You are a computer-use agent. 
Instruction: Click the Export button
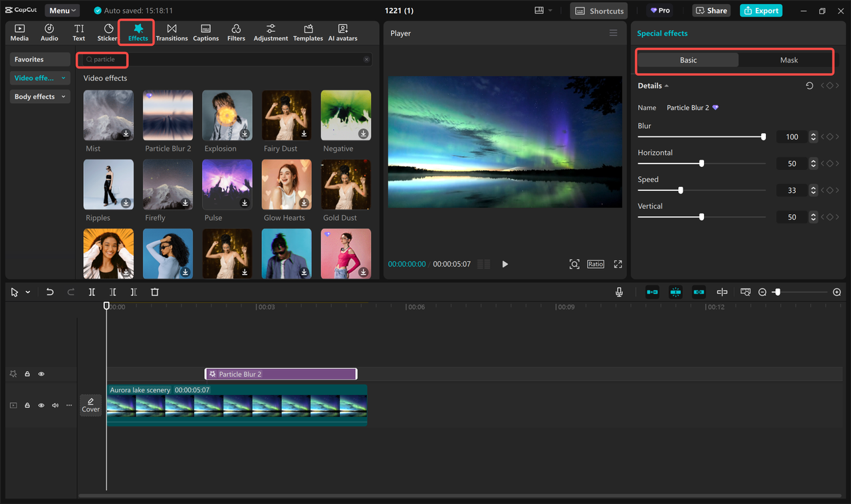(x=761, y=11)
